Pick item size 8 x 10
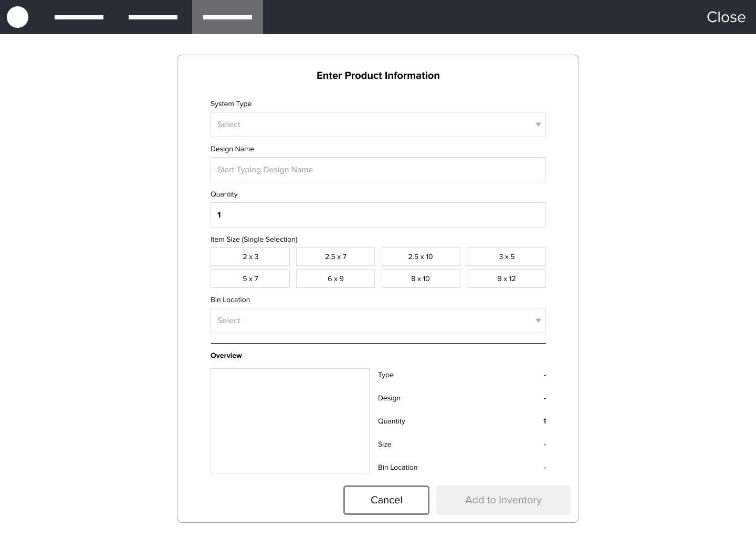This screenshot has height=538, width=756. tap(421, 278)
